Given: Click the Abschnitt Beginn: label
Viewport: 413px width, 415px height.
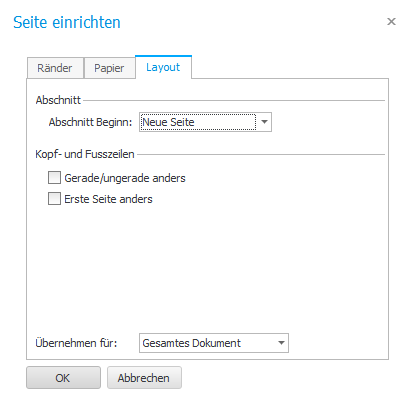Looking at the screenshot, I should pyautogui.click(x=90, y=122).
